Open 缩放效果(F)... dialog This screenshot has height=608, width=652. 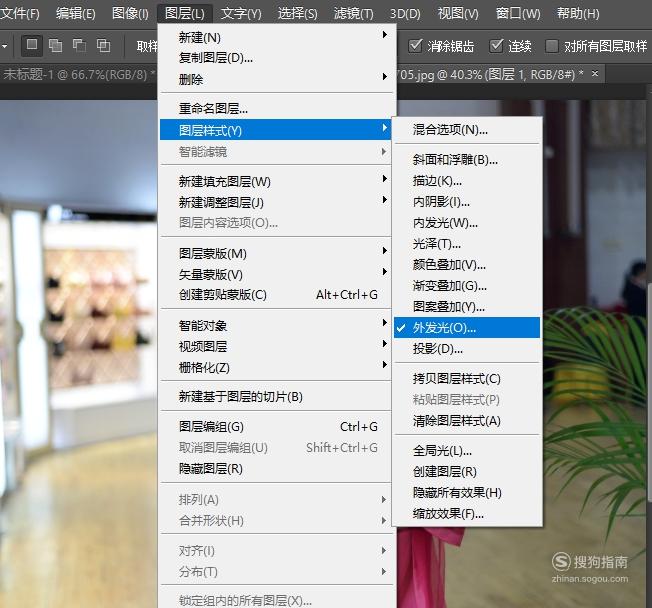467,514
